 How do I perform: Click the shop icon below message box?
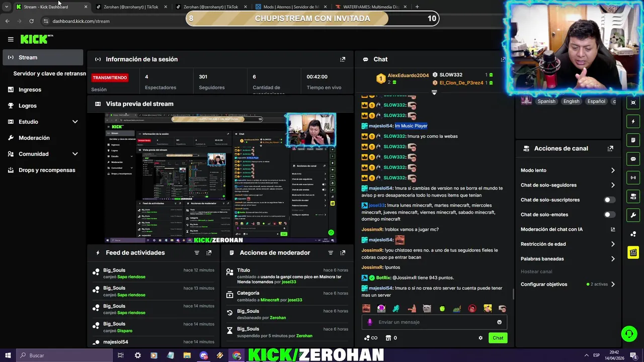tap(388, 338)
